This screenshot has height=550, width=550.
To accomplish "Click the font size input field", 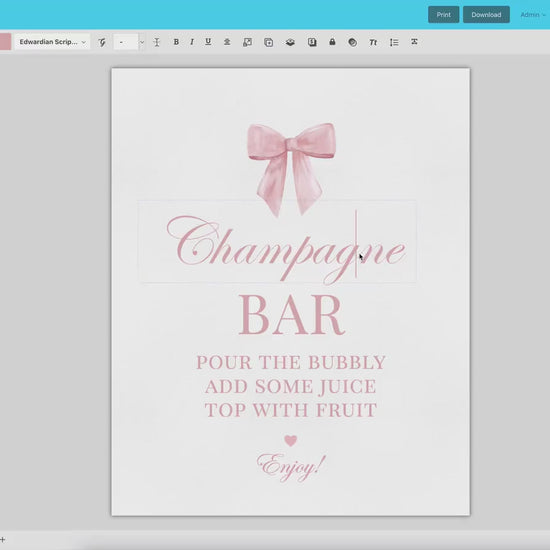I will pos(126,42).
